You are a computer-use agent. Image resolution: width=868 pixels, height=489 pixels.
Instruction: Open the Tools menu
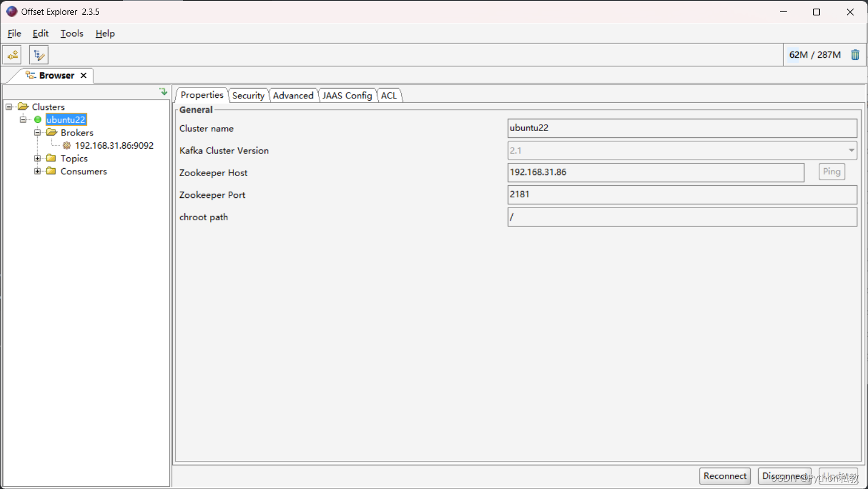point(72,33)
